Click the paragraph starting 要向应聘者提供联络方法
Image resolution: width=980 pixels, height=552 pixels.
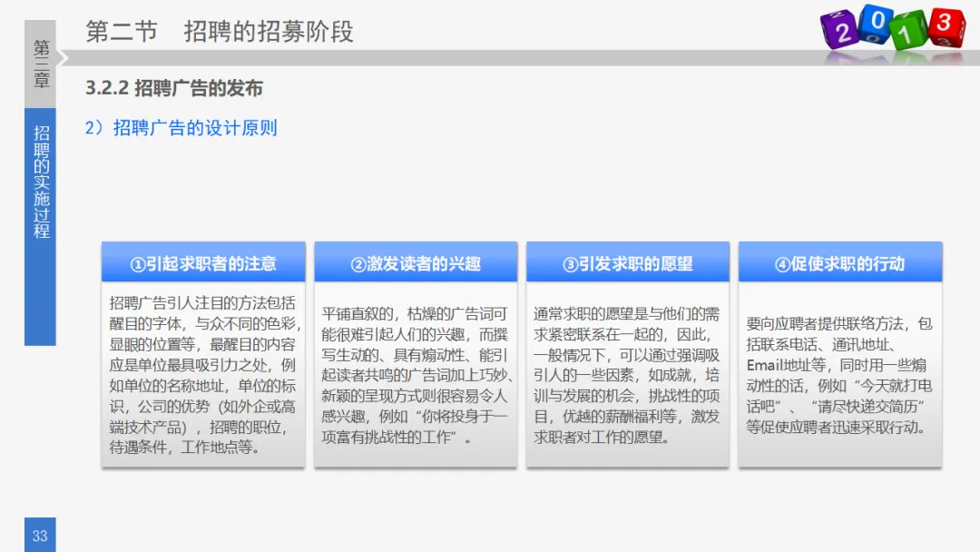pos(839,375)
